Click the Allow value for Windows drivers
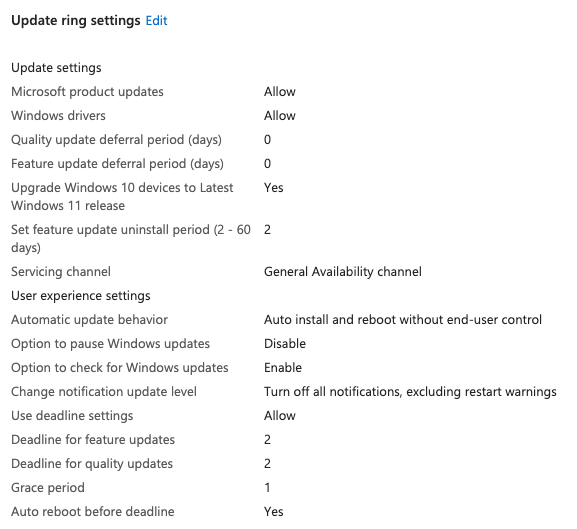Screen dimensions: 577x529 tap(280, 116)
